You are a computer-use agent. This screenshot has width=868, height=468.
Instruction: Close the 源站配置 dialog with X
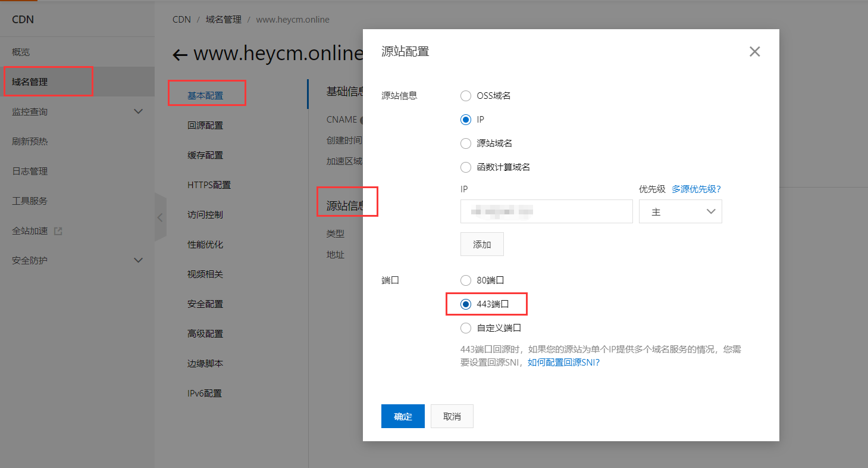coord(754,52)
